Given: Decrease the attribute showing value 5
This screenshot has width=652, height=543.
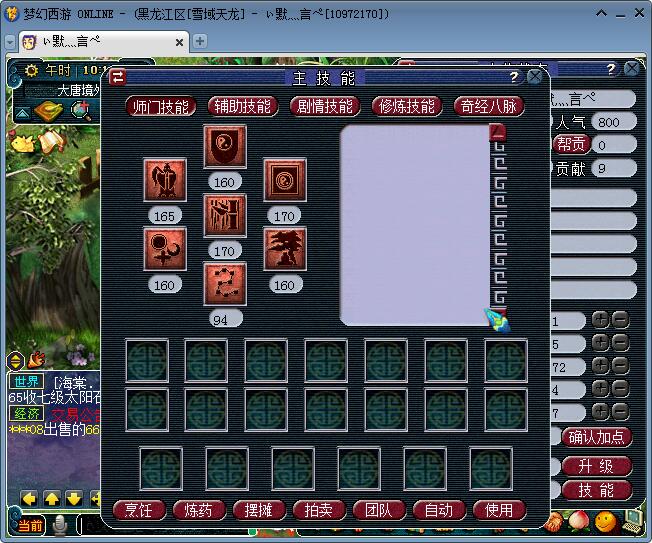Looking at the screenshot, I should point(620,343).
